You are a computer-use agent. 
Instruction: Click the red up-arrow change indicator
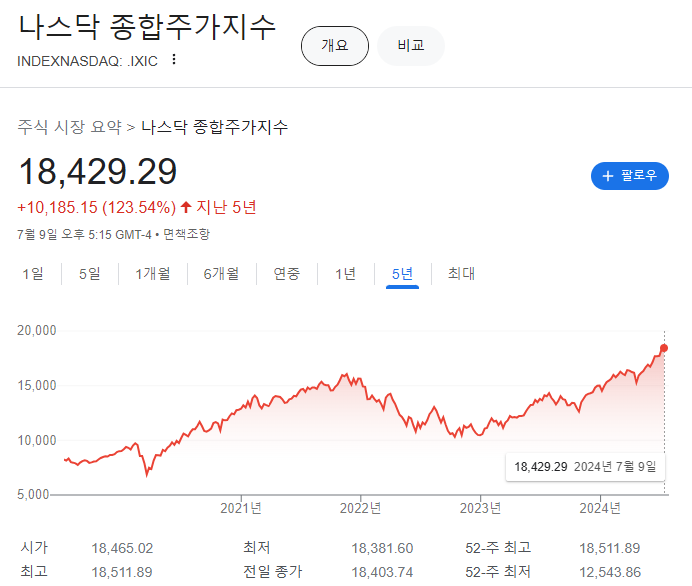(x=186, y=207)
